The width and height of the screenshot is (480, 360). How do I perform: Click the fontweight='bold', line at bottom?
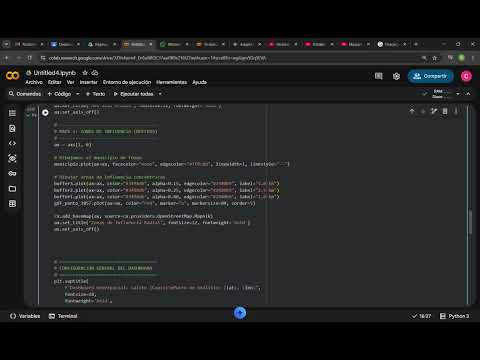pyautogui.click(x=88, y=301)
